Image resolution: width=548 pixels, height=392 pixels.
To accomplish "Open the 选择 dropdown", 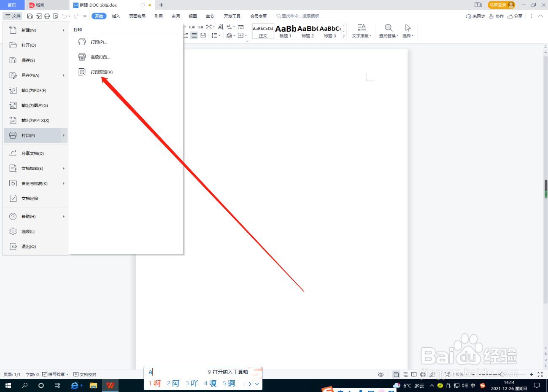I will [408, 31].
